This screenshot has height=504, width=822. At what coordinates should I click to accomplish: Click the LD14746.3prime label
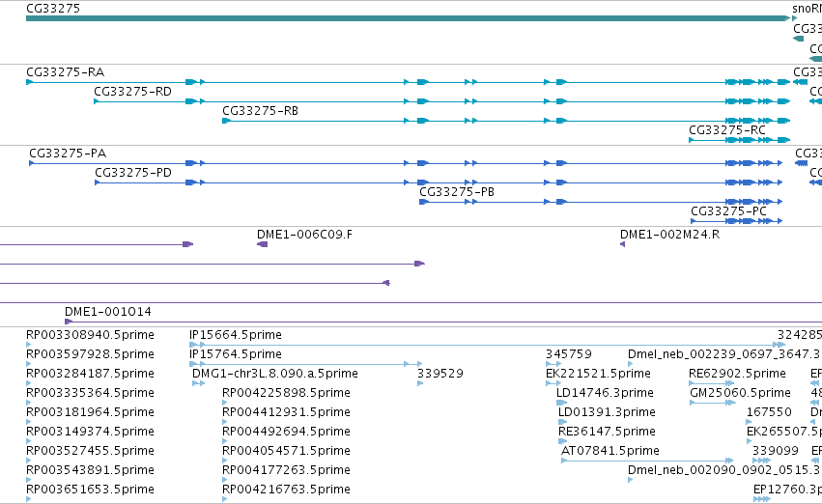(605, 393)
